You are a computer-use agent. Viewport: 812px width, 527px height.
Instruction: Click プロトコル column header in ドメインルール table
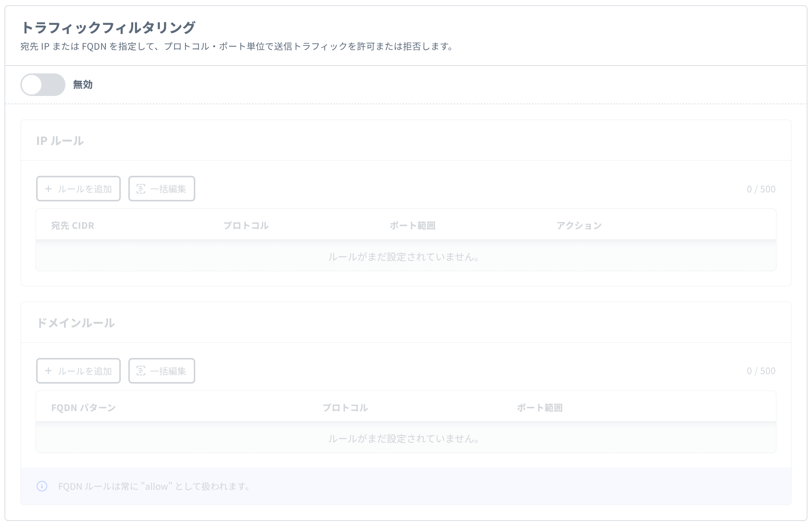(x=345, y=408)
